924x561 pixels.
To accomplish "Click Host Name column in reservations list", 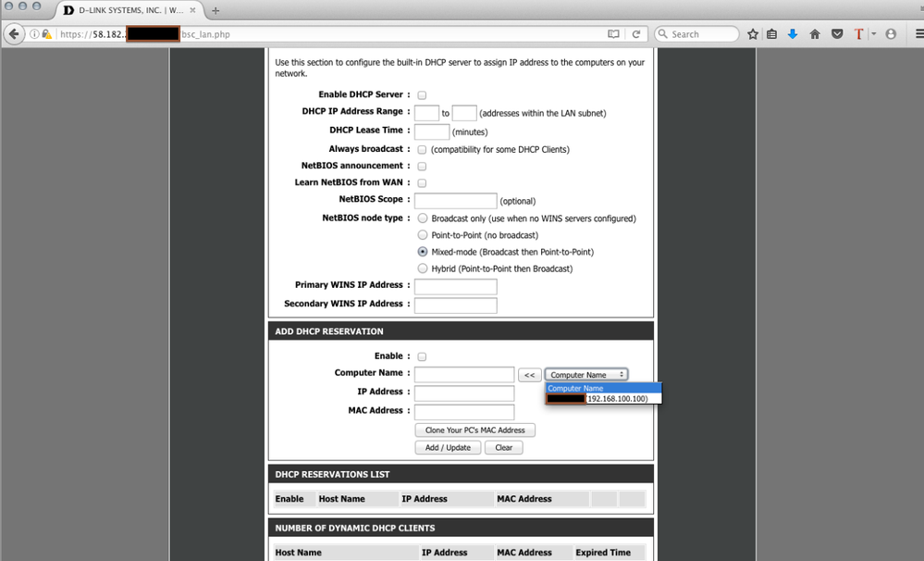I will 358,499.
